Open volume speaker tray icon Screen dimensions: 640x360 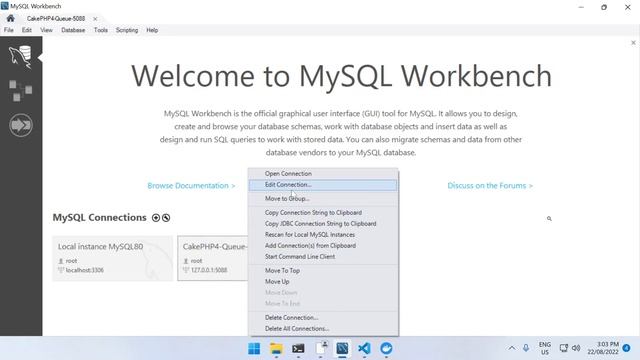[576, 348]
